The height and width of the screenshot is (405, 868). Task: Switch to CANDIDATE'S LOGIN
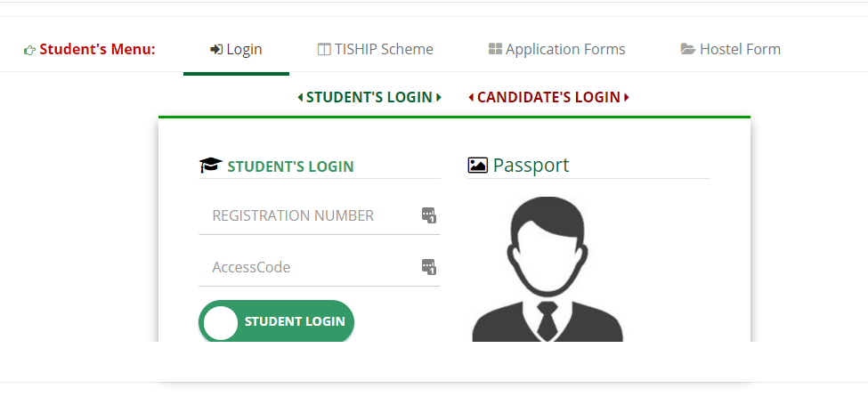pyautogui.click(x=548, y=97)
